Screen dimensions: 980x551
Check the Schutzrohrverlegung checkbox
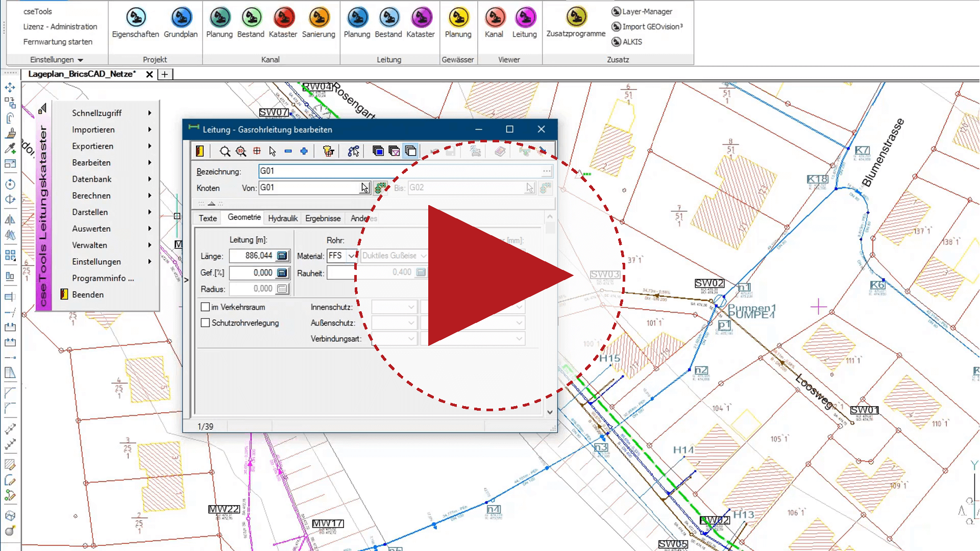(x=205, y=323)
